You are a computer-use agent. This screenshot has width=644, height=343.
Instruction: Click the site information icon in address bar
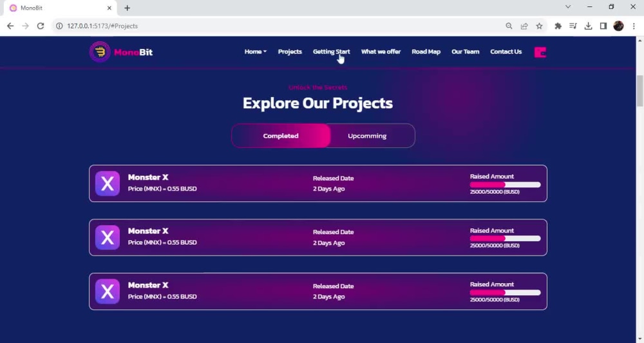click(x=59, y=26)
